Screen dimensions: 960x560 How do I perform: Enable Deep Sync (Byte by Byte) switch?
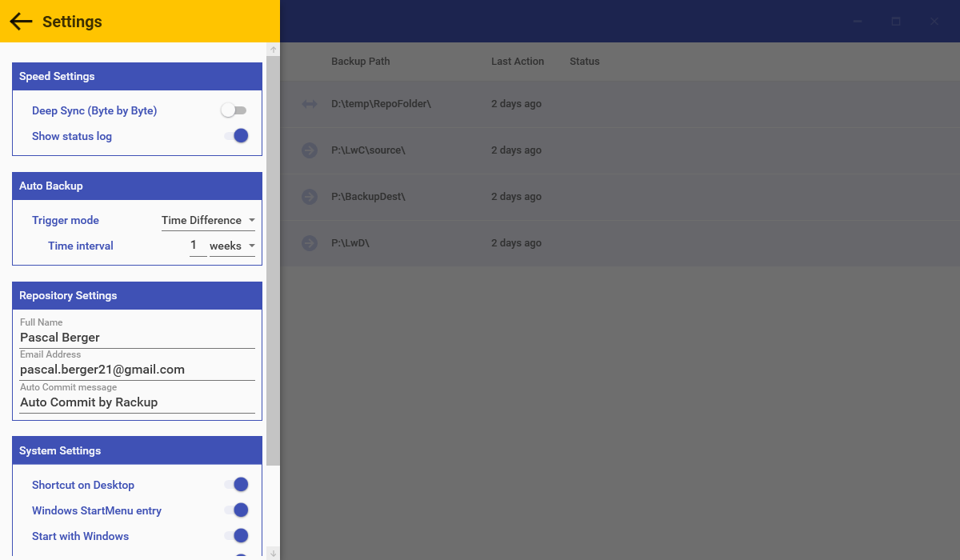[234, 110]
